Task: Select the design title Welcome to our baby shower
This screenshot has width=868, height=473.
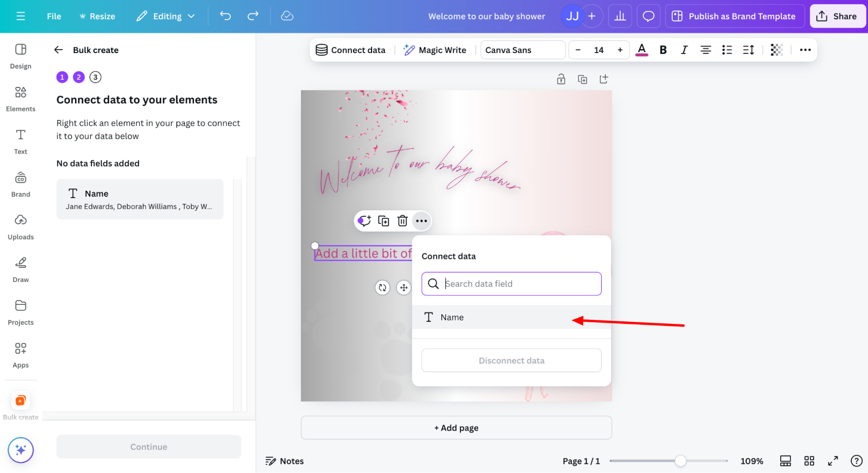Action: coord(486,16)
